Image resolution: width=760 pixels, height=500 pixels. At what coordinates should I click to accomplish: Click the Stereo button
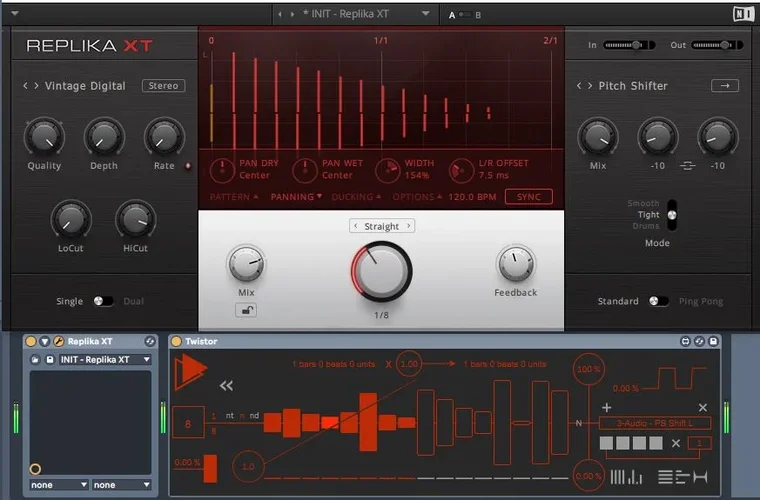(x=163, y=86)
